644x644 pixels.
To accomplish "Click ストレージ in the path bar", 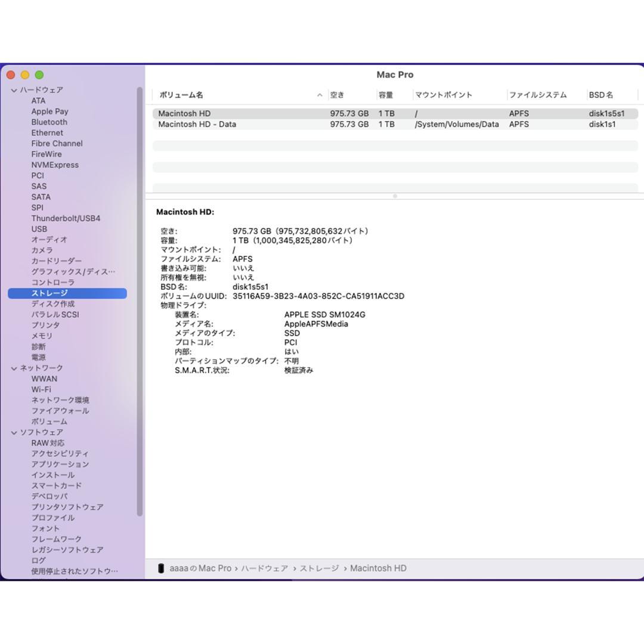I will [x=319, y=568].
